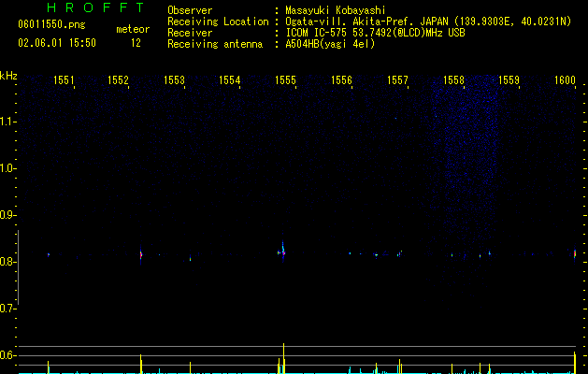Select the file name 06011550.png

point(51,25)
